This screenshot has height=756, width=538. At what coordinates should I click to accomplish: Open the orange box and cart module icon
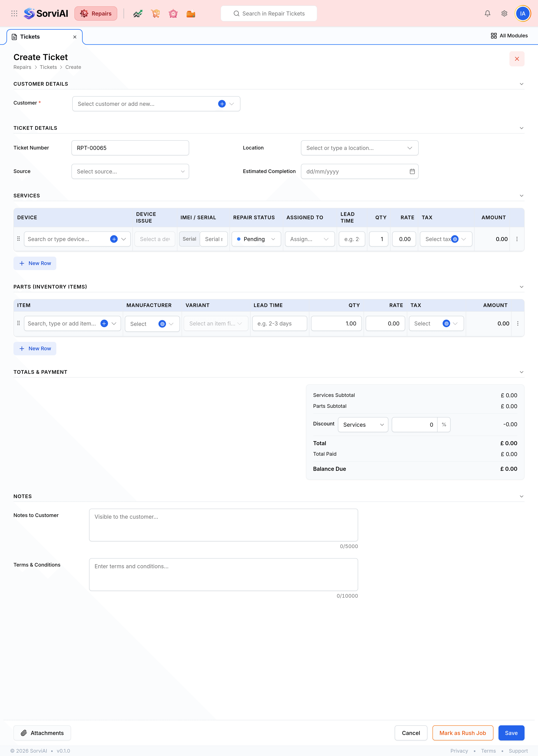click(155, 14)
